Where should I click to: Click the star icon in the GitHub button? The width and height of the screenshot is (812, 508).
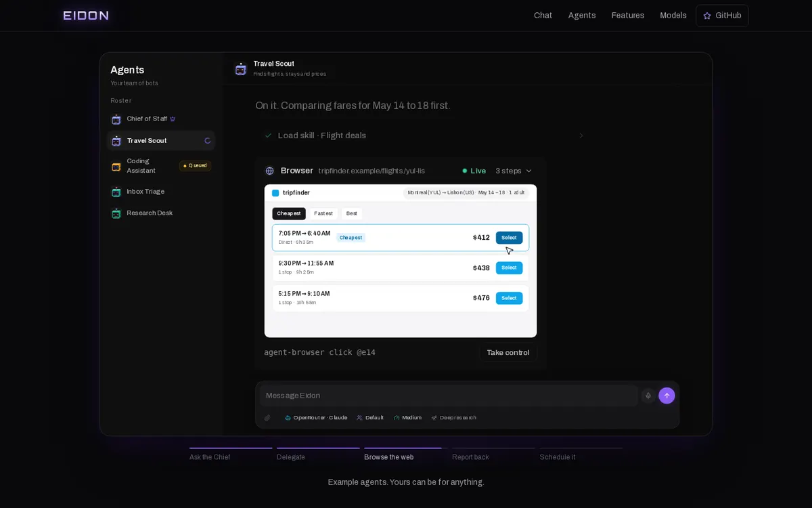pyautogui.click(x=707, y=16)
